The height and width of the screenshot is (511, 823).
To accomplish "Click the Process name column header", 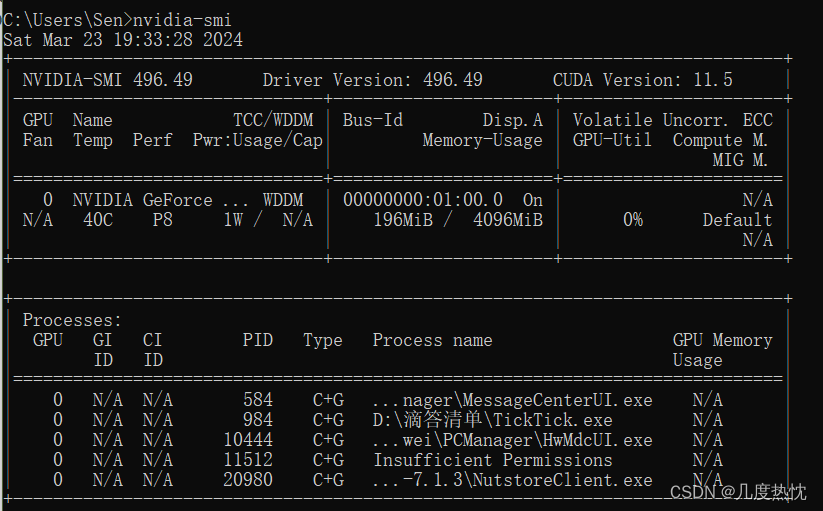I will tap(432, 340).
